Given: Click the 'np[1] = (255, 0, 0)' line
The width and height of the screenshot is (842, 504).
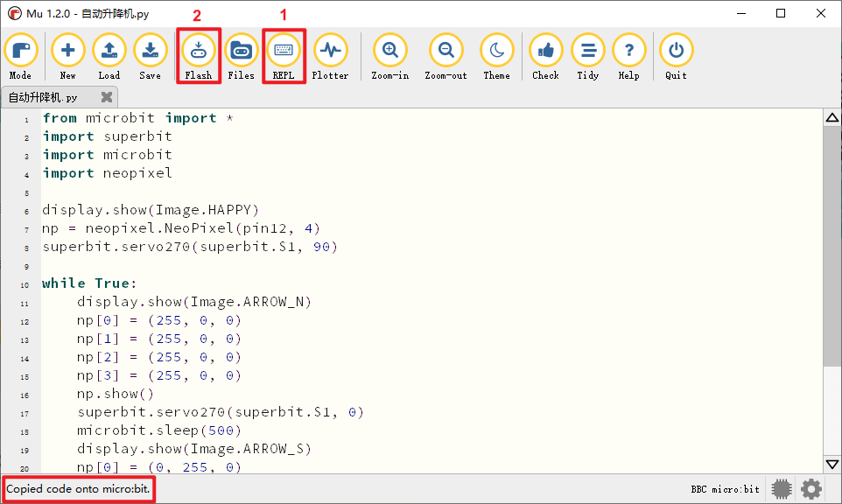Looking at the screenshot, I should click(x=159, y=339).
